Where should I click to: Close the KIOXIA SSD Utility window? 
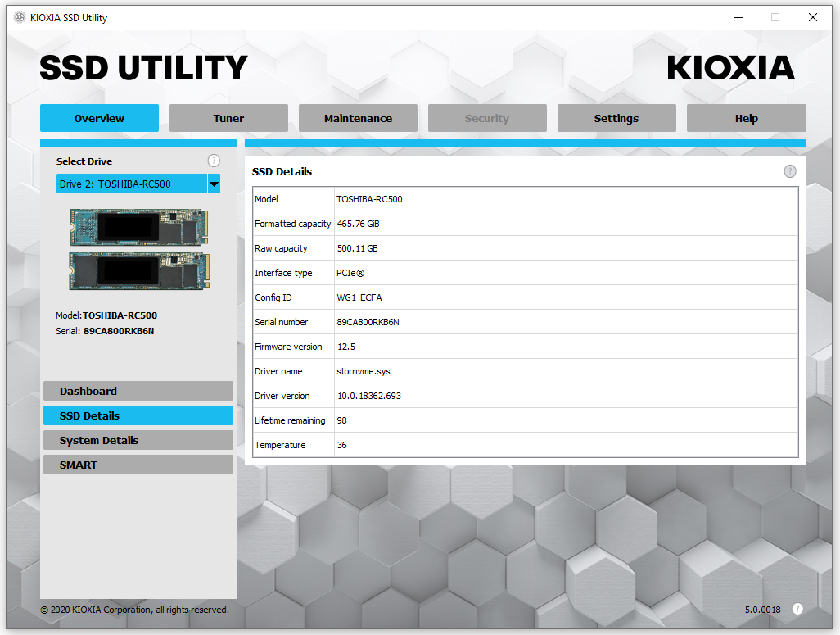click(x=813, y=18)
